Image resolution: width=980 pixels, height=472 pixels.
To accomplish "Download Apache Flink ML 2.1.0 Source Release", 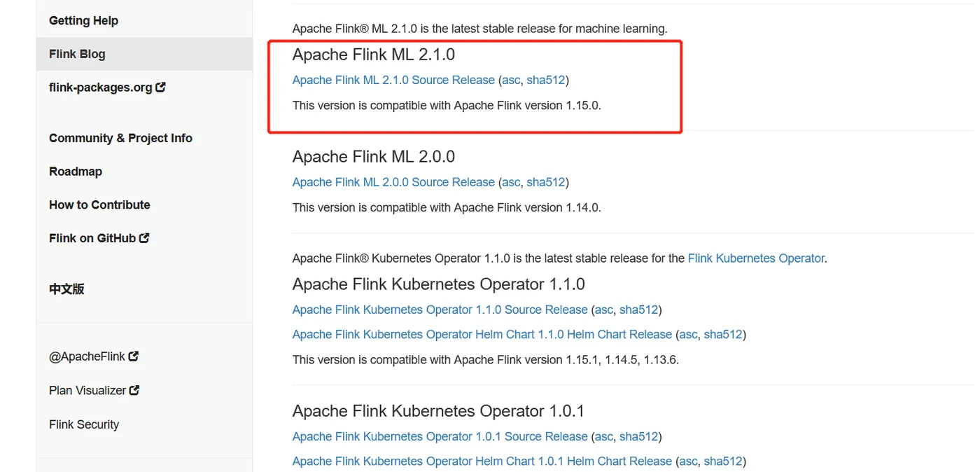I will click(x=393, y=80).
